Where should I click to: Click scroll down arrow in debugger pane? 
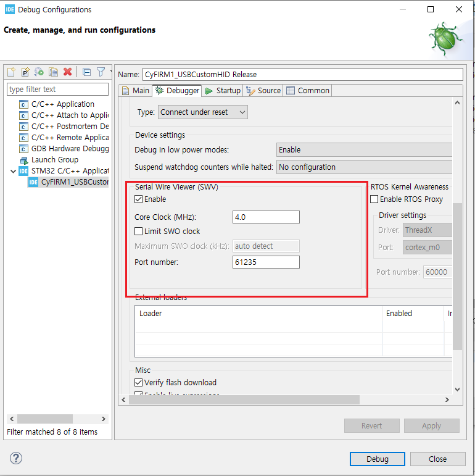tap(457, 389)
